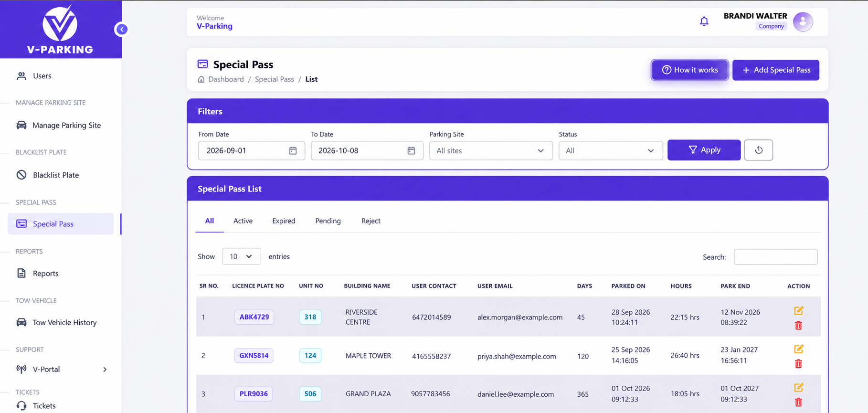Open the From Date calendar picker icon
The width and height of the screenshot is (868, 413).
(x=293, y=151)
